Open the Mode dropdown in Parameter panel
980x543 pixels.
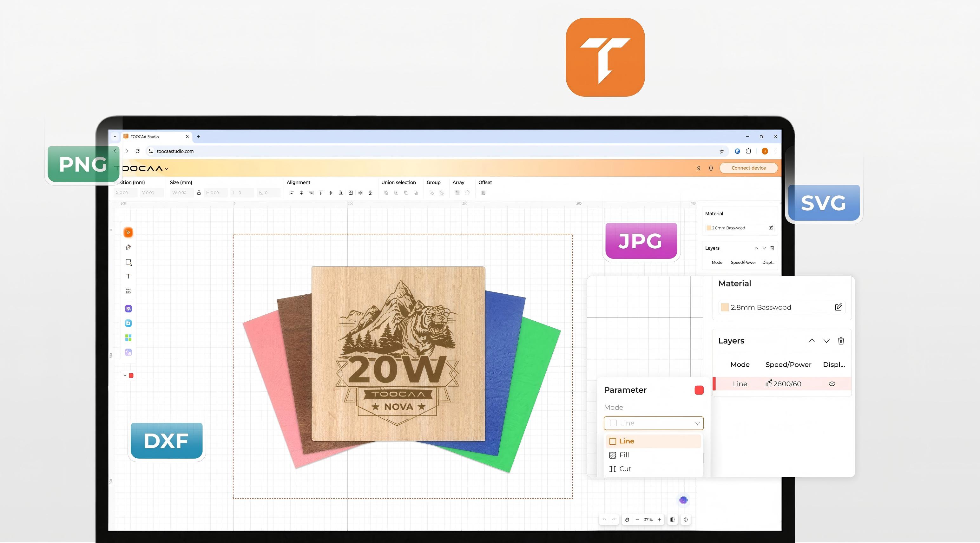pos(654,423)
